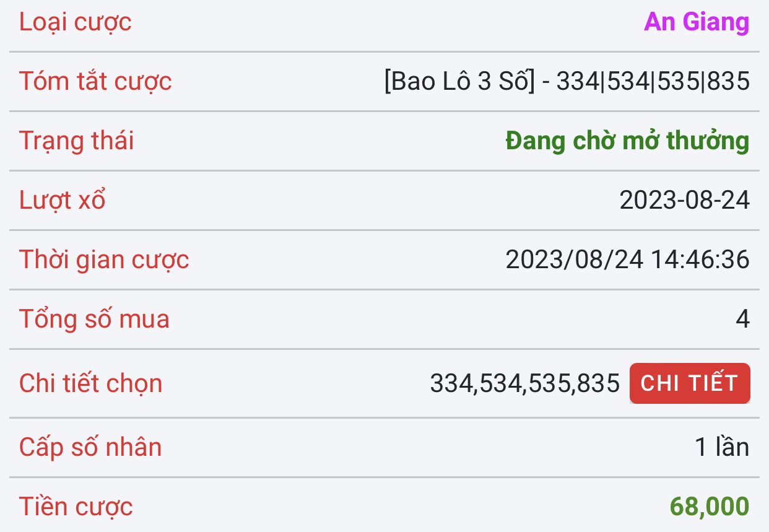Click the Tiền cược label
Viewport: 769px width, 532px height.
76,507
